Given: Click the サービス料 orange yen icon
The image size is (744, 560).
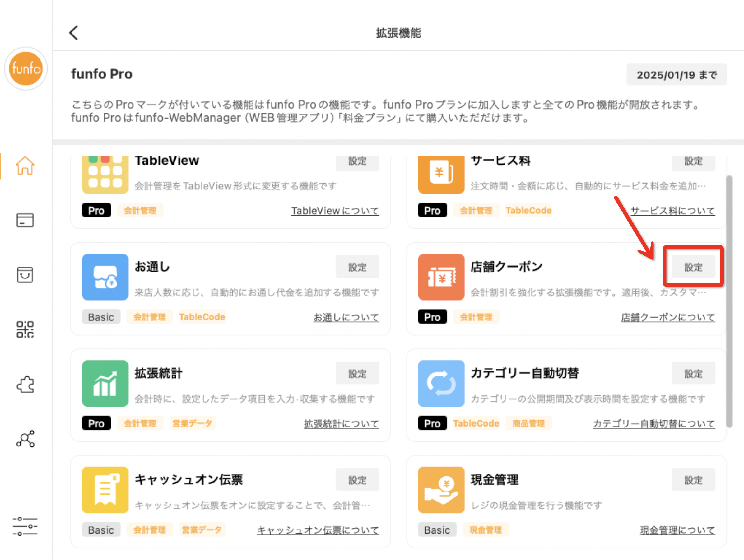Looking at the screenshot, I should pos(441,175).
